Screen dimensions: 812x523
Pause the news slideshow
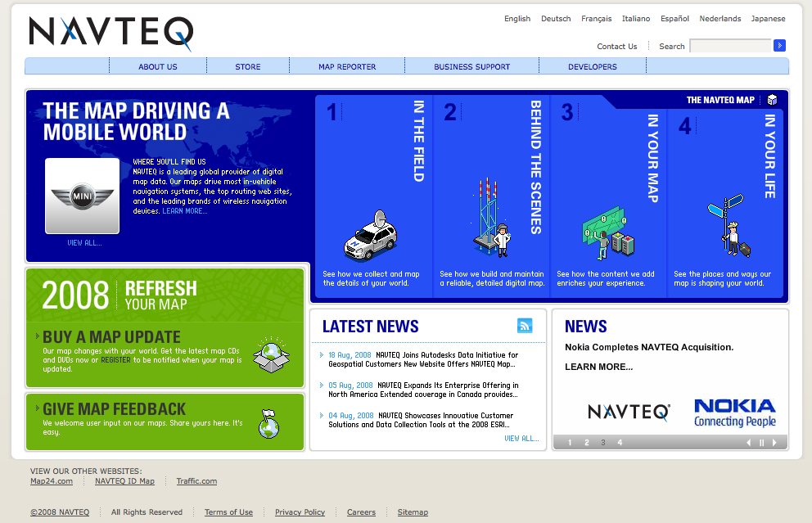tap(762, 442)
